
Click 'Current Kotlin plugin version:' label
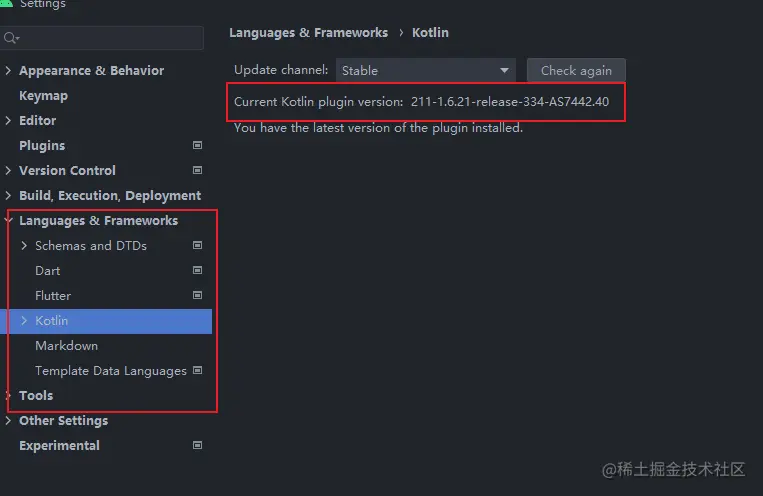coord(319,102)
